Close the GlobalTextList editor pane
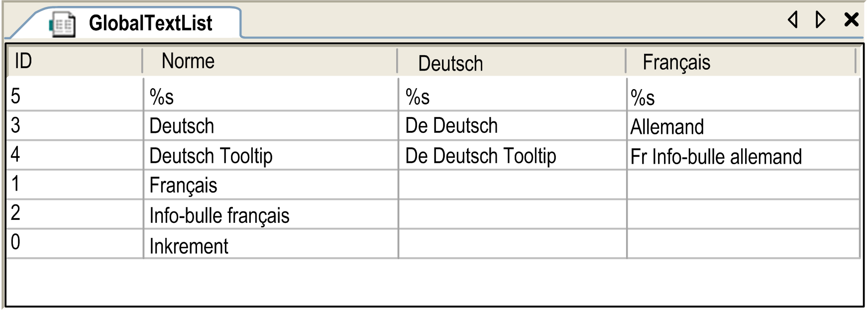This screenshot has width=868, height=310. [852, 19]
